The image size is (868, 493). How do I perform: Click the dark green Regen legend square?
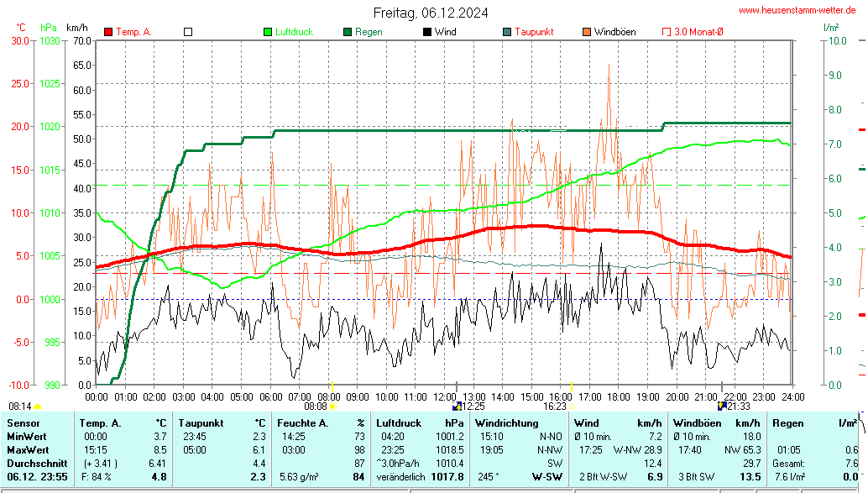pos(348,32)
